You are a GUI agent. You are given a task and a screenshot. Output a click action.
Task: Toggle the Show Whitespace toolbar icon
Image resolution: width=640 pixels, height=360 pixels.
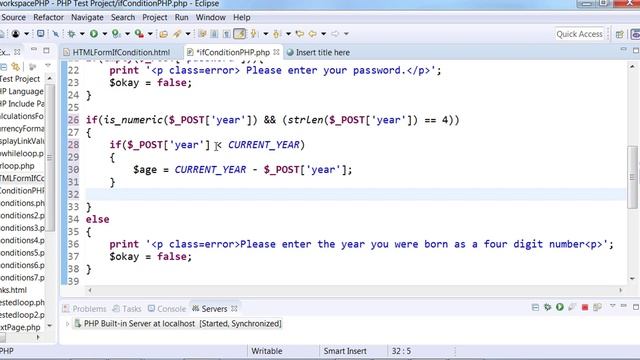pyautogui.click(x=227, y=34)
